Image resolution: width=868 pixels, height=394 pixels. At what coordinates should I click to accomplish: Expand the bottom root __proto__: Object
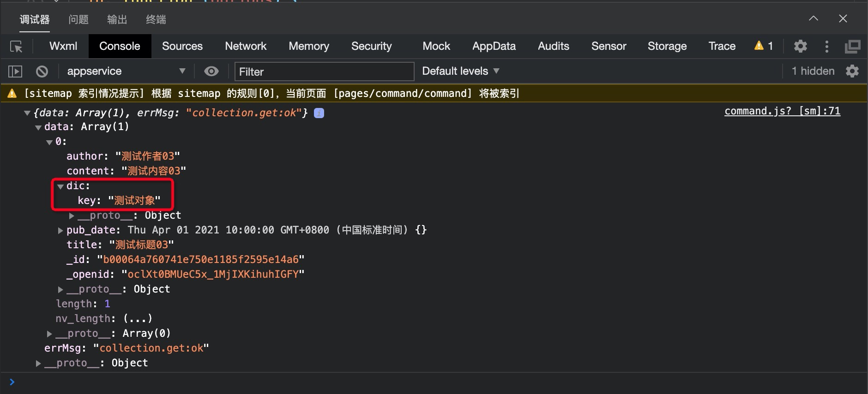tap(38, 363)
